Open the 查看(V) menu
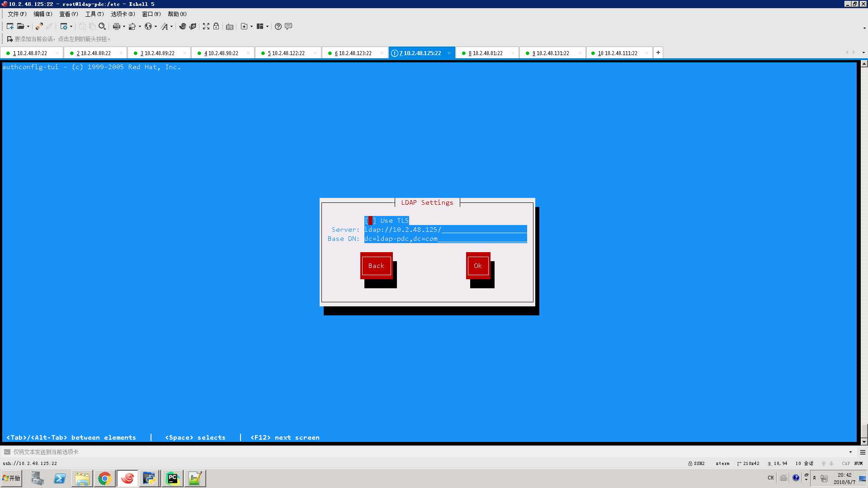 click(x=69, y=14)
